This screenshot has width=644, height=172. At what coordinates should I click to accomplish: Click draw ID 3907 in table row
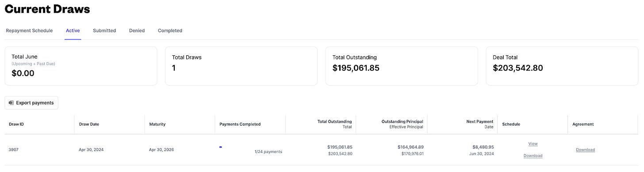coord(14,150)
